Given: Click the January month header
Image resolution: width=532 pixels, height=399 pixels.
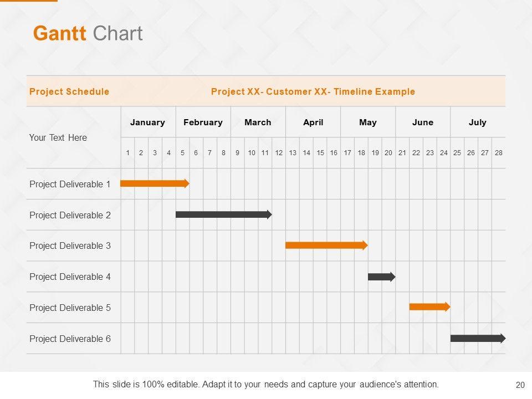Looking at the screenshot, I should tap(147, 122).
